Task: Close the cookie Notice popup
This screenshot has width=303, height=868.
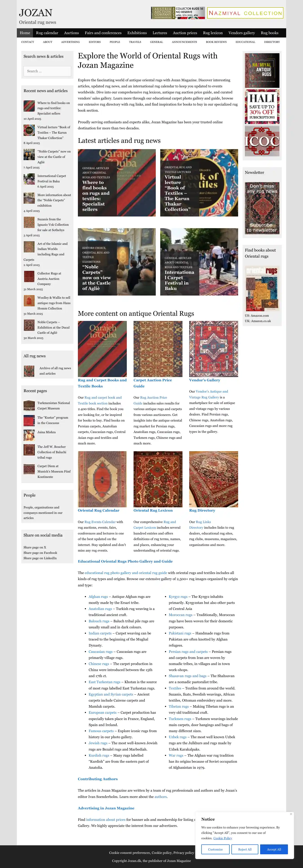Action: tap(291, 814)
